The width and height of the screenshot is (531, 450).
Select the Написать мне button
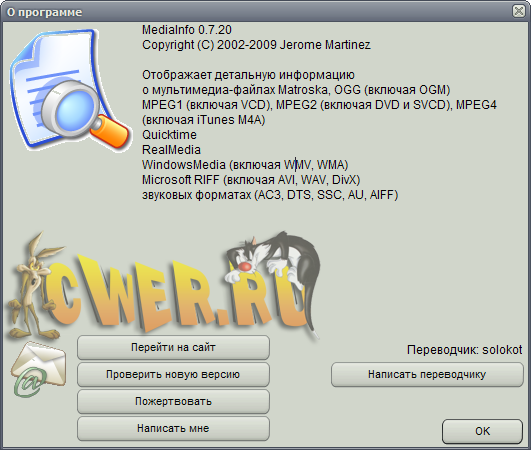[173, 429]
